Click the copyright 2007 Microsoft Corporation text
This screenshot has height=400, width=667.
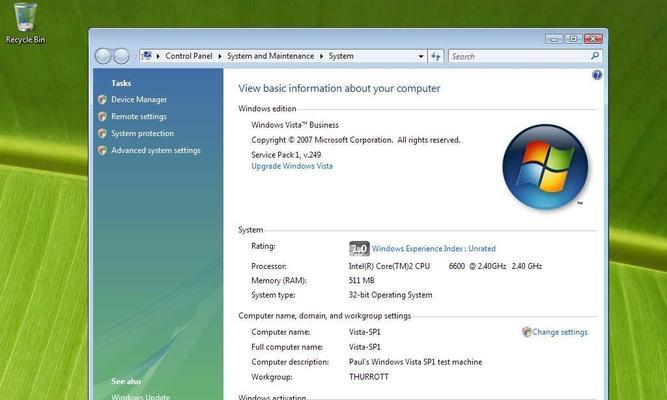pyautogui.click(x=356, y=140)
